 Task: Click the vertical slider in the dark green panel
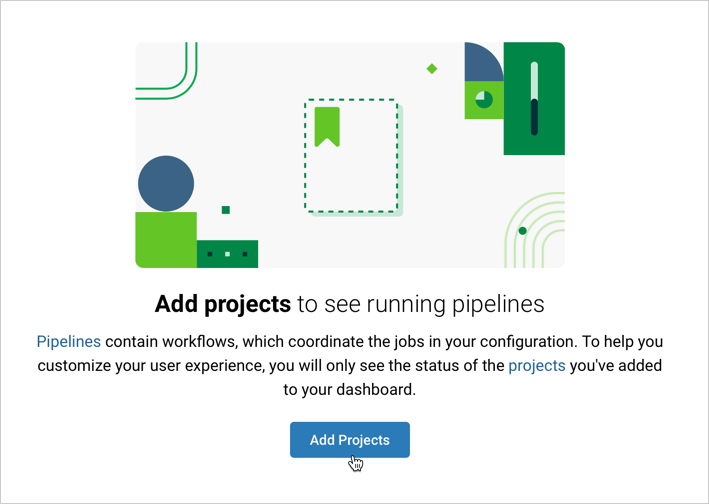(535, 98)
